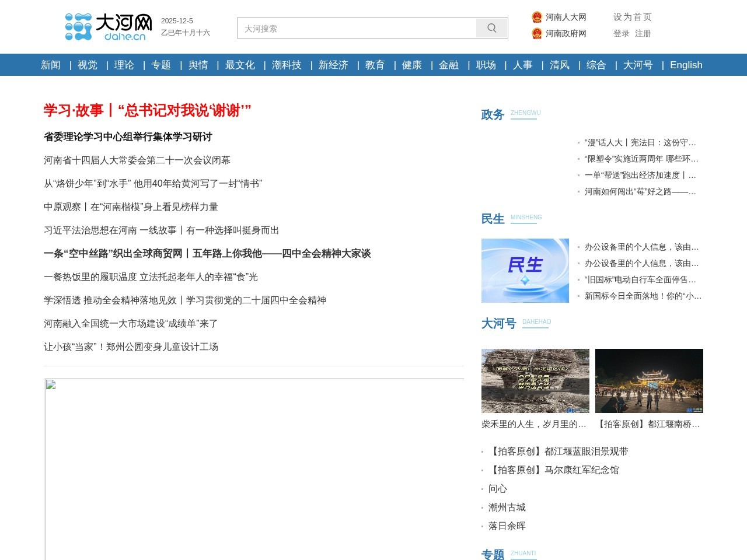Click the 柴禾里的人生 article thumbnail
This screenshot has height=560, width=747.
(535, 380)
